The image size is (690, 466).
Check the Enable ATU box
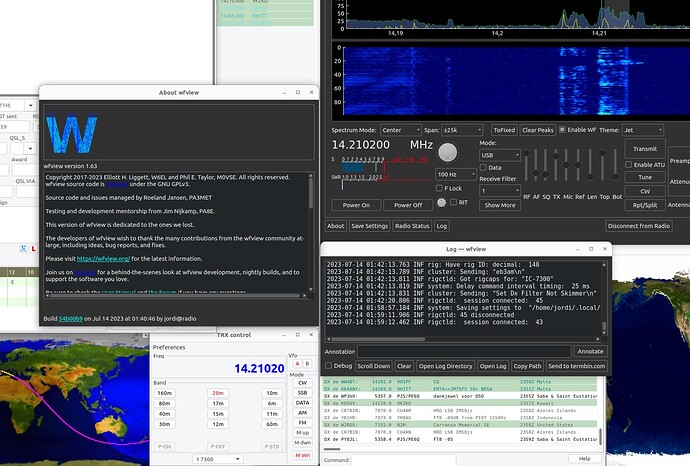[x=629, y=165]
